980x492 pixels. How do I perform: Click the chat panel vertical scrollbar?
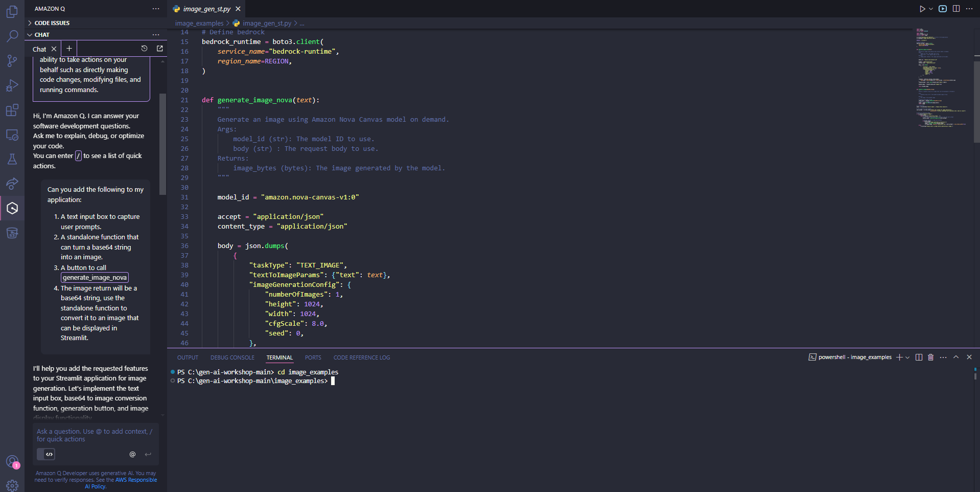click(163, 144)
